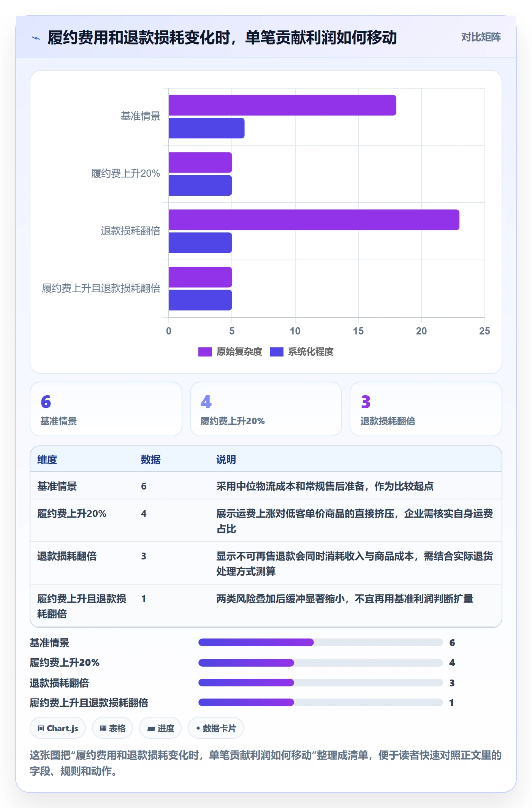Click the summary caption starting 这张图把
Screen dimensions: 532x808
coord(266,763)
